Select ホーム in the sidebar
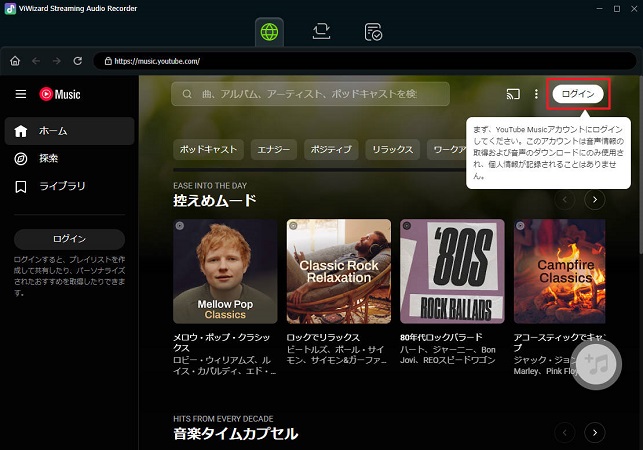Viewport: 643px width, 450px height. [x=69, y=131]
